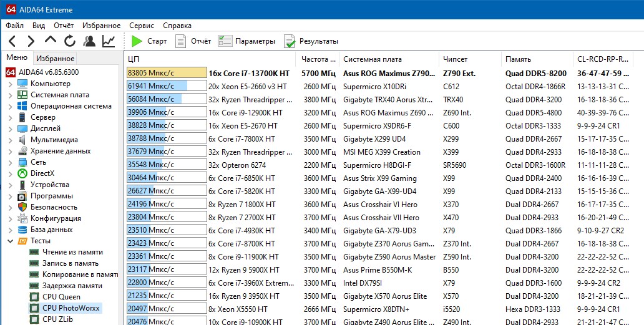The width and height of the screenshot is (644, 325).
Task: Click the Операционная система Windows icon
Action: 22,106
